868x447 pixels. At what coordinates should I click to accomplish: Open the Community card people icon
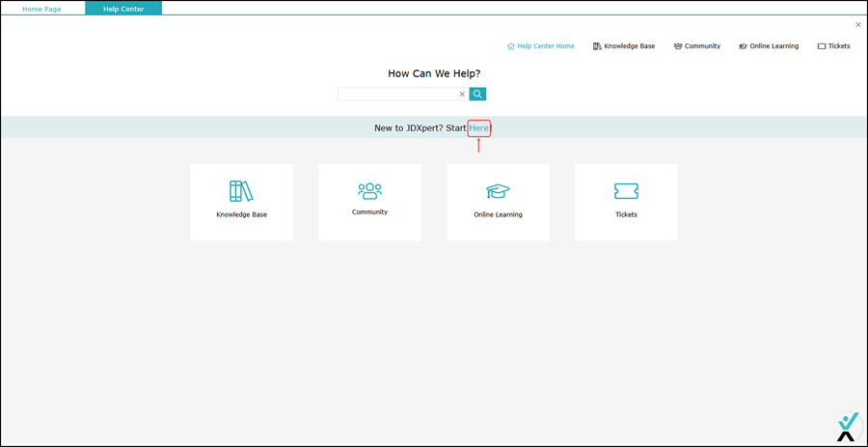[x=369, y=190]
